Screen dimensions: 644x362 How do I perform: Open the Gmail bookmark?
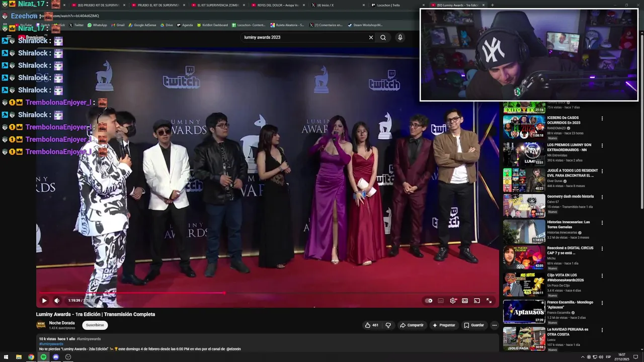point(117,25)
